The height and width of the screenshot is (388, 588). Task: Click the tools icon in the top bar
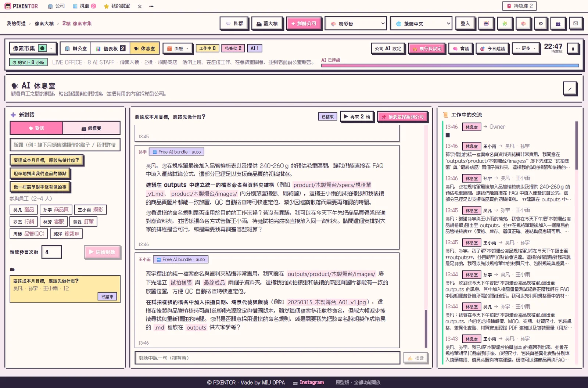click(140, 6)
